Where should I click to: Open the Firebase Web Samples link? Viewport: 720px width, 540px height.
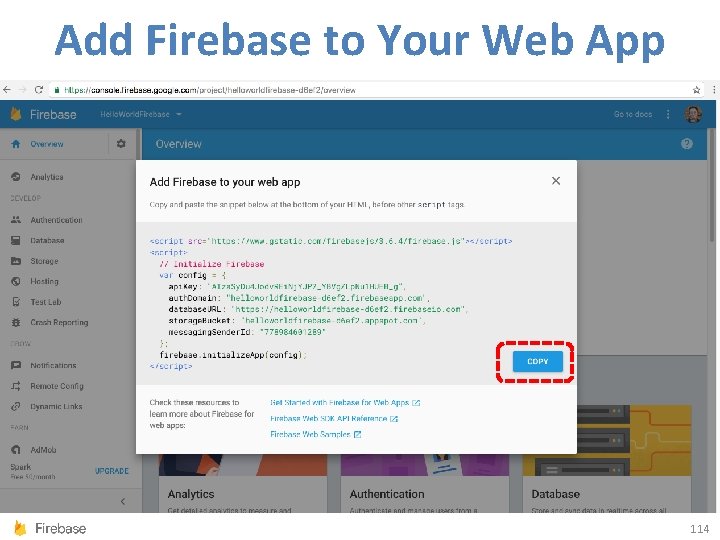(x=315, y=434)
